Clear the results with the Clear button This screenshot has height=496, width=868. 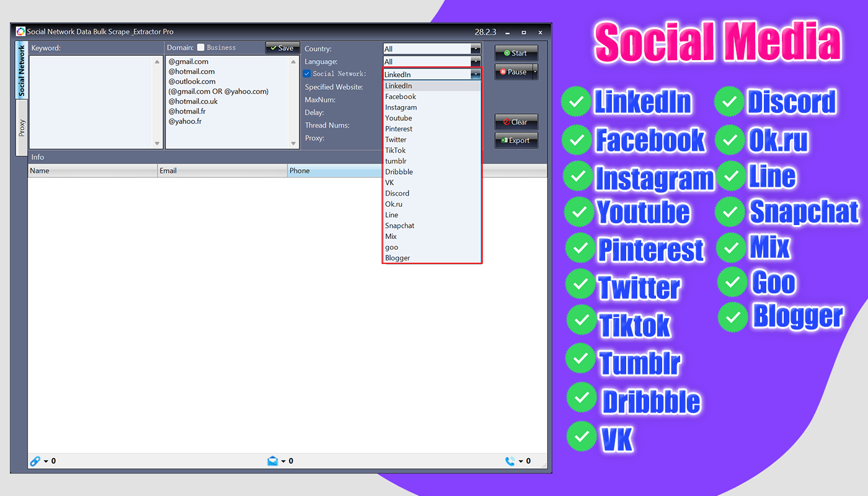coord(516,122)
